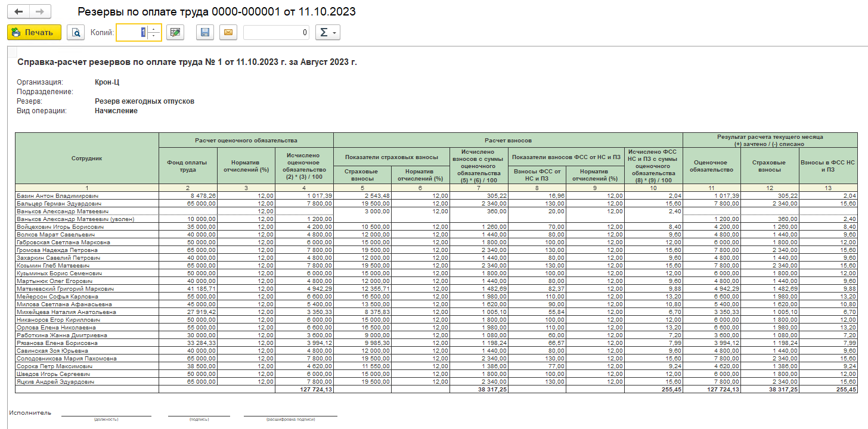Screen dimensions: 868x429
Task: Save the report using floppy disk icon
Action: (205, 33)
